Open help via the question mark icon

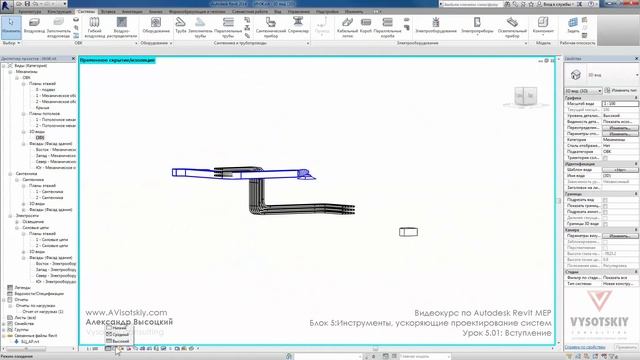coord(591,4)
